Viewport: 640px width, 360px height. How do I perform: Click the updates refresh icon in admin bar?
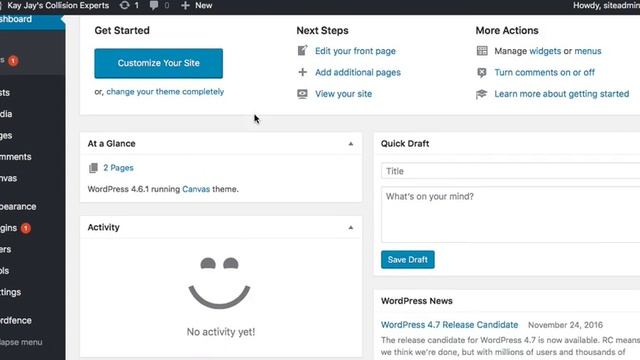[x=124, y=5]
